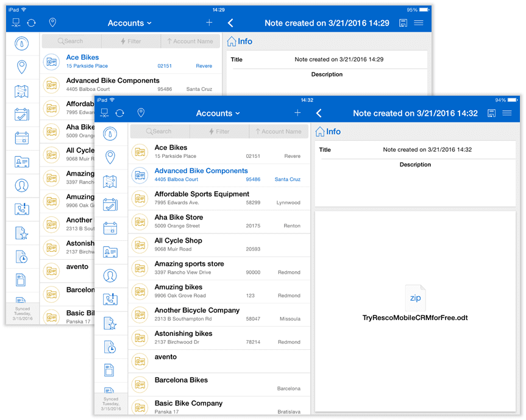Select the map pin Nearby icon in sidebar
The height and width of the screenshot is (420, 526).
click(x=110, y=157)
